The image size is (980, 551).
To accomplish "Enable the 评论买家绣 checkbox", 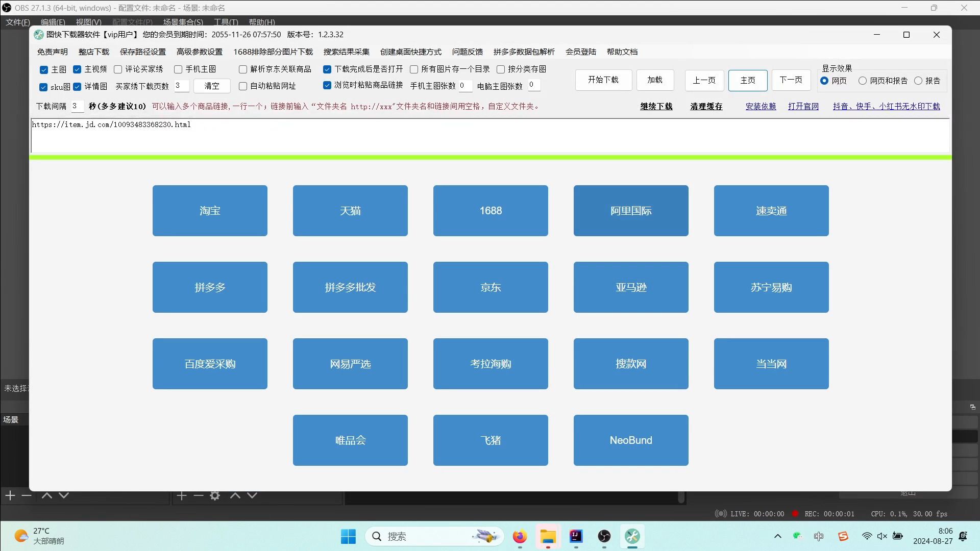I will [118, 69].
